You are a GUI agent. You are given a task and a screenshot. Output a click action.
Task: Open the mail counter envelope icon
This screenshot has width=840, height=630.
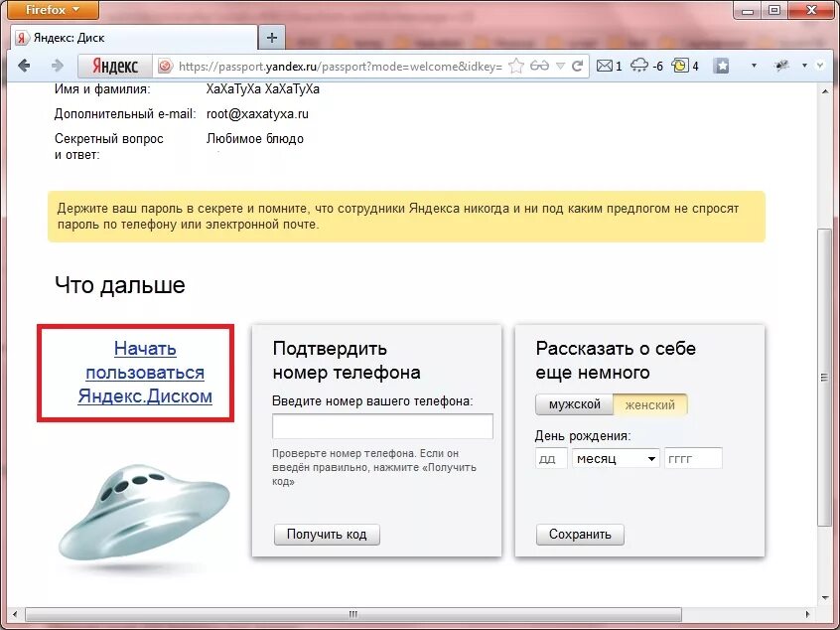pos(605,66)
